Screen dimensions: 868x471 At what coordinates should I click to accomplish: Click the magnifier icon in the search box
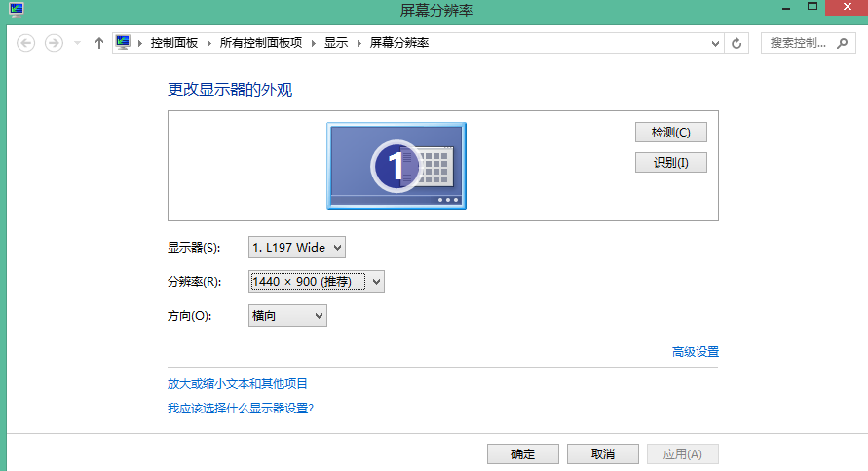844,43
